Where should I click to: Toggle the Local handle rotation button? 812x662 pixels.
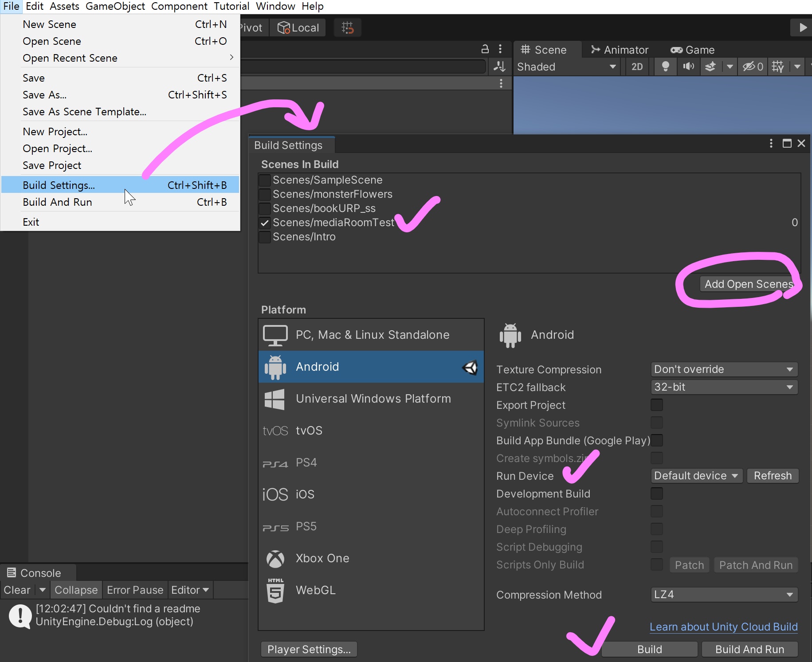[298, 27]
